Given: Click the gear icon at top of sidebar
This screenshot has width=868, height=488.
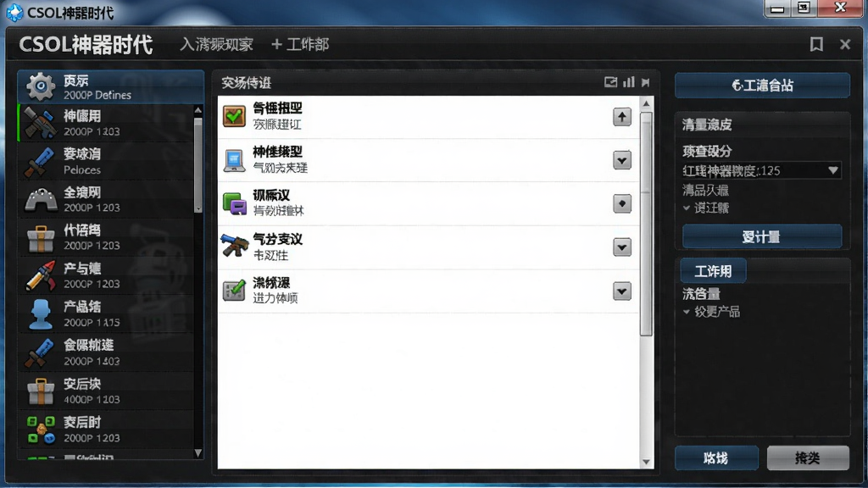Looking at the screenshot, I should 41,86.
